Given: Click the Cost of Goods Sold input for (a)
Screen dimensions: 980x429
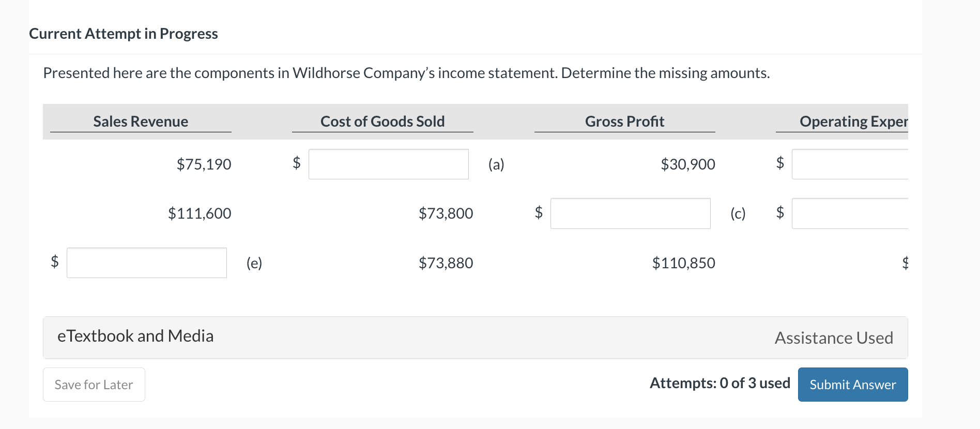Looking at the screenshot, I should [x=388, y=164].
